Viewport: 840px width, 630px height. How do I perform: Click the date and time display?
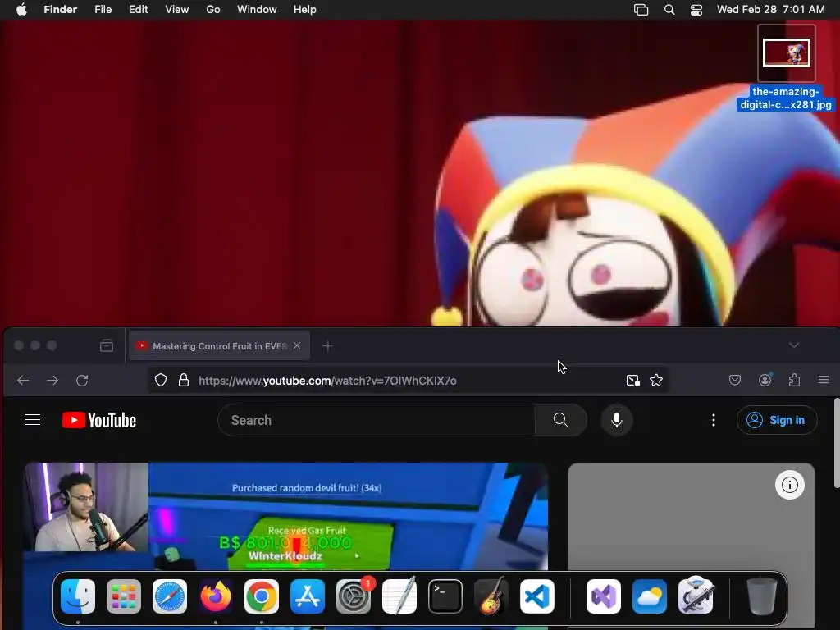tap(771, 10)
